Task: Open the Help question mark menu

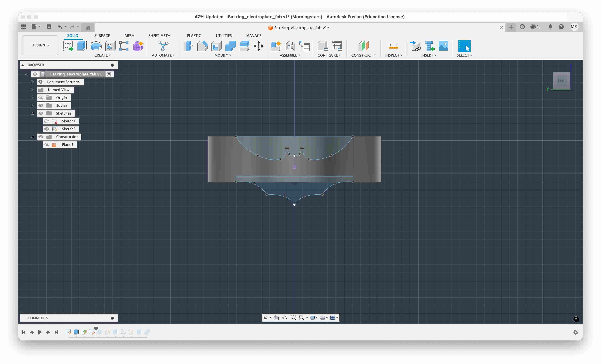Action: [x=561, y=27]
